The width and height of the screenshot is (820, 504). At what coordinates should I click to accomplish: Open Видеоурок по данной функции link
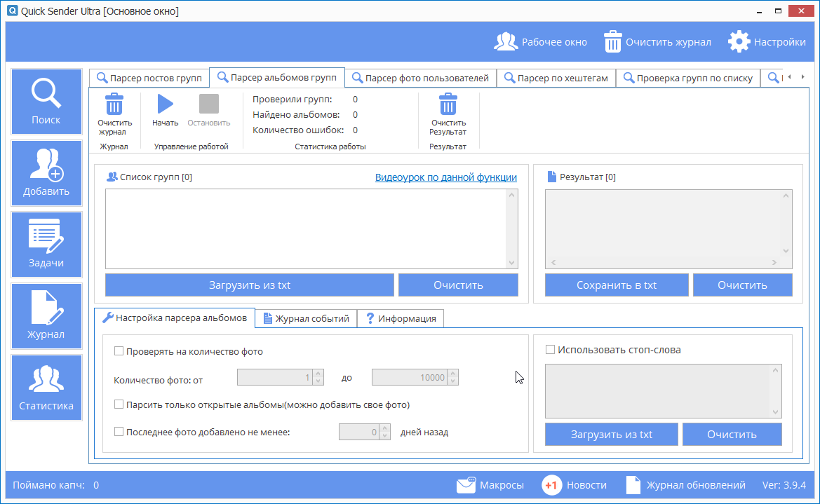445,177
